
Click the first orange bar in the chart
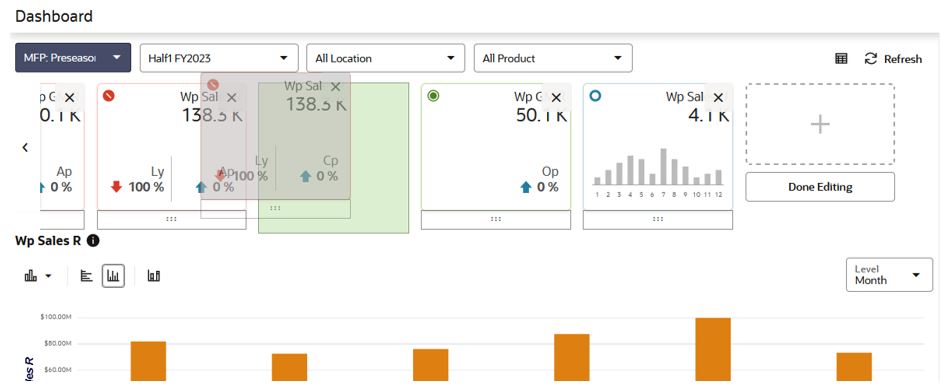pyautogui.click(x=148, y=361)
